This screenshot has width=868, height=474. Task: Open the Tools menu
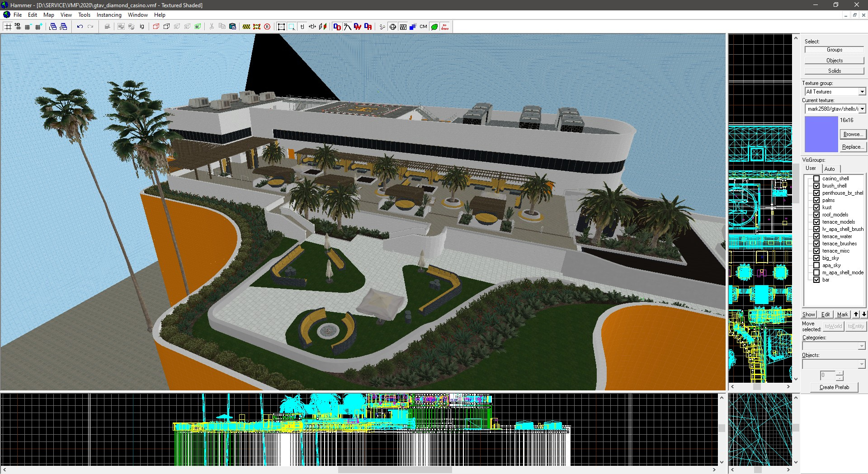click(x=84, y=15)
